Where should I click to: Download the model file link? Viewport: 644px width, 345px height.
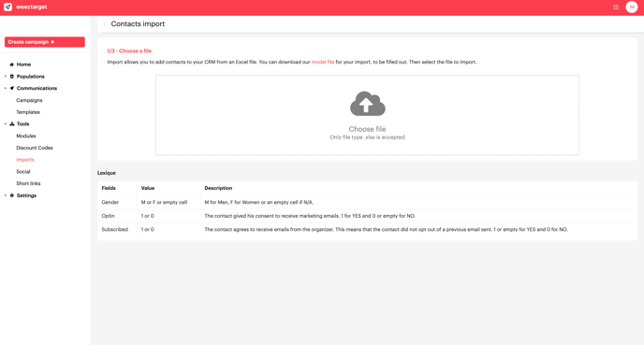coord(323,62)
